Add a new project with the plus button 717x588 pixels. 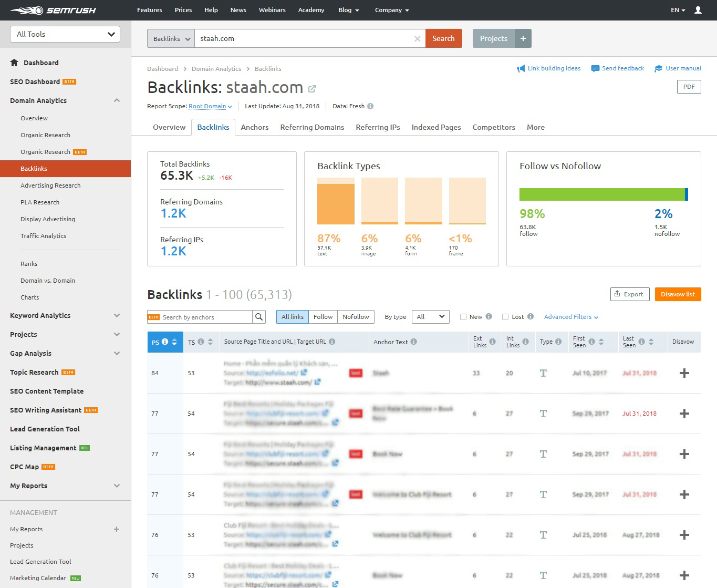click(x=523, y=38)
